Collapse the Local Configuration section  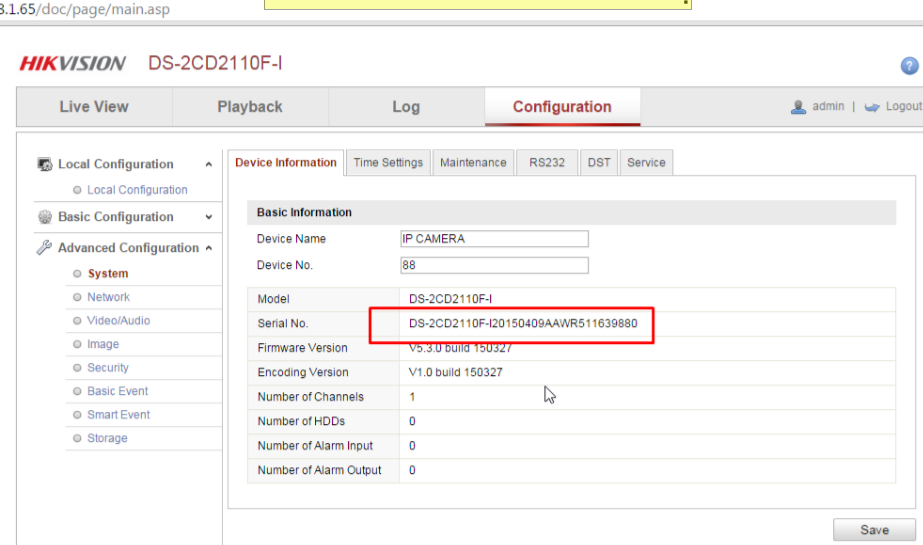tap(208, 165)
